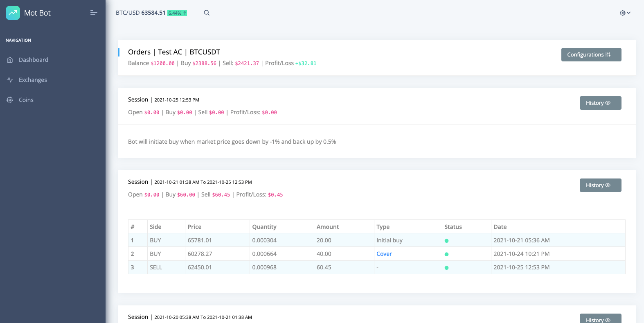Screen dimensions: 644x323
Task: Click the Mot Bot brand name
Action: (37, 13)
